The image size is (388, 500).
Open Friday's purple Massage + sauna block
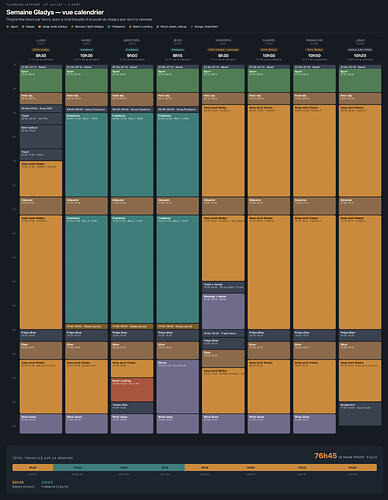tap(223, 311)
